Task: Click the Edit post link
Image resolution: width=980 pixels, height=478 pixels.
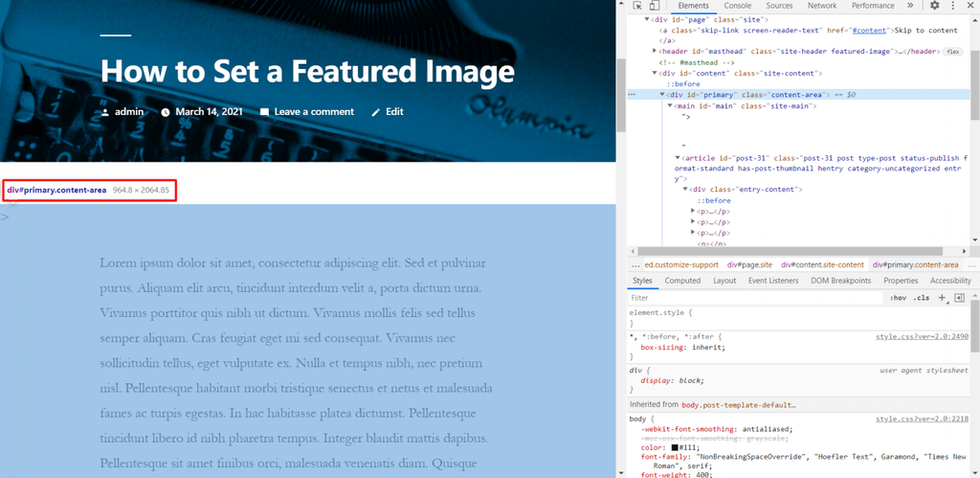Action: [394, 112]
